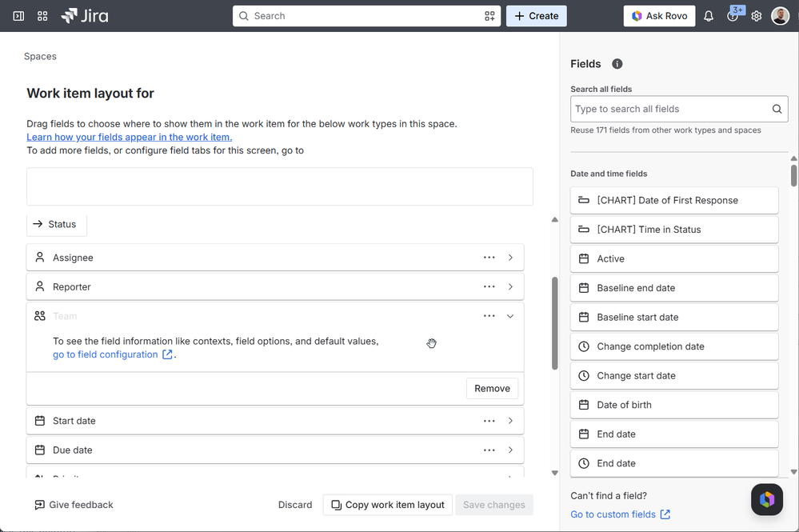Viewport: 799px width, 532px height.
Task: Click Ask Rovo button
Action: click(x=659, y=16)
